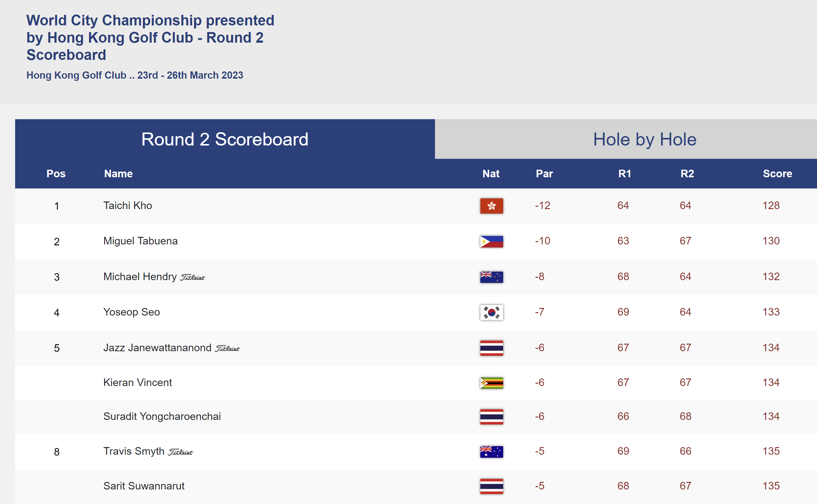This screenshot has height=504, width=817.
Task: Click South Korea flag for Yoseop Seo
Action: click(x=491, y=312)
